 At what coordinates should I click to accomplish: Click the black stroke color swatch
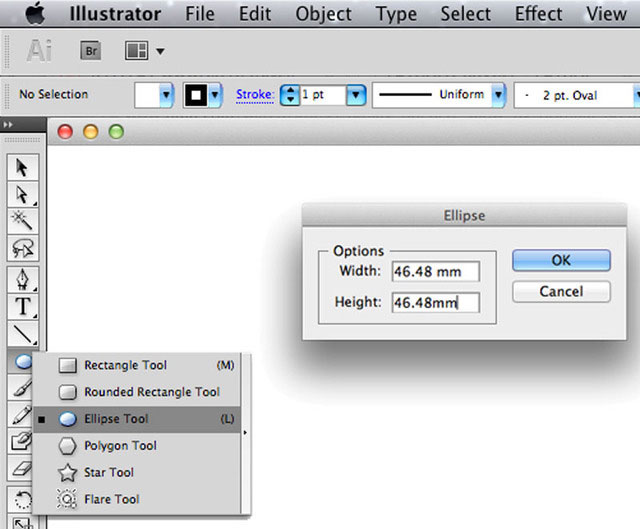pos(196,95)
